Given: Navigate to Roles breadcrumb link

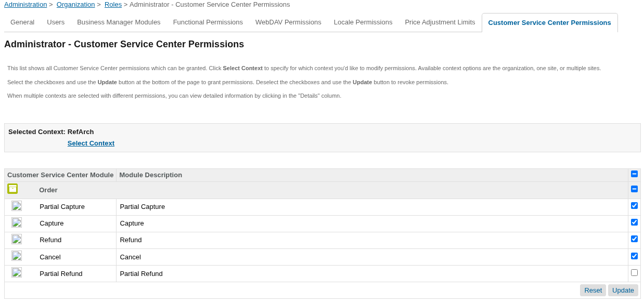Looking at the screenshot, I should (x=113, y=5).
